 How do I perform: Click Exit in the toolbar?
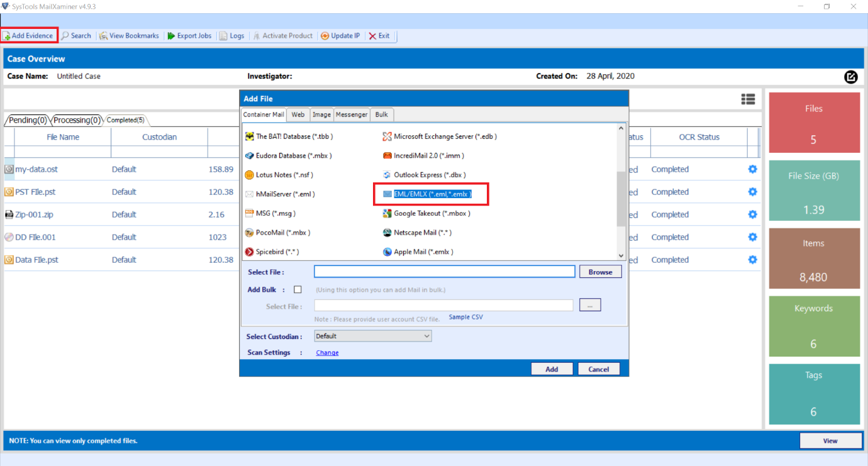[379, 36]
